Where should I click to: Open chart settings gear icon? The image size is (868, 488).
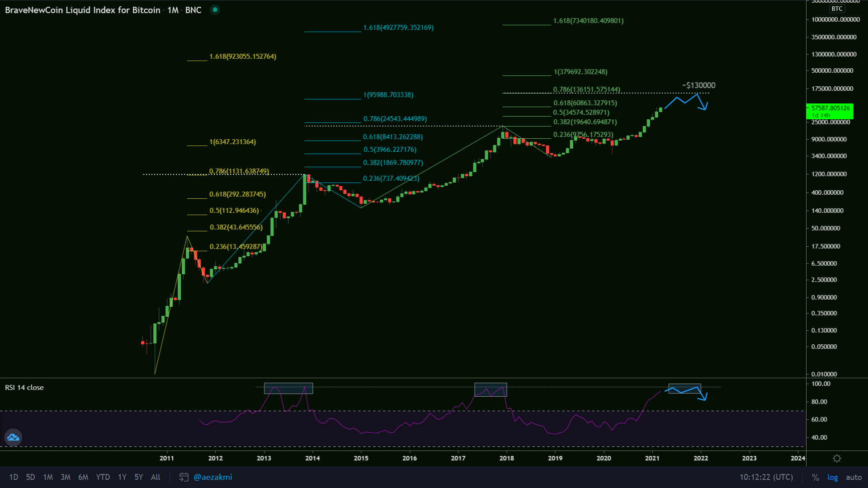pos(837,458)
